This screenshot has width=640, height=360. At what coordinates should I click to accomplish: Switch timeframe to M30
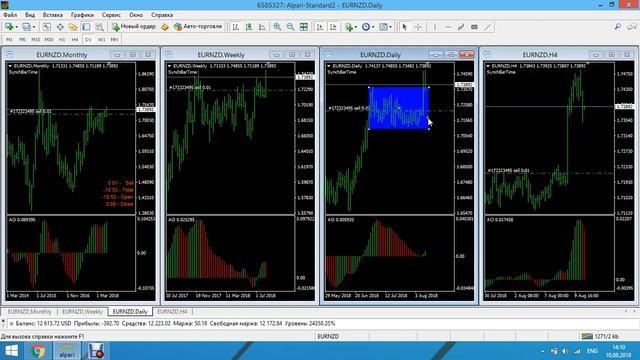(49, 40)
